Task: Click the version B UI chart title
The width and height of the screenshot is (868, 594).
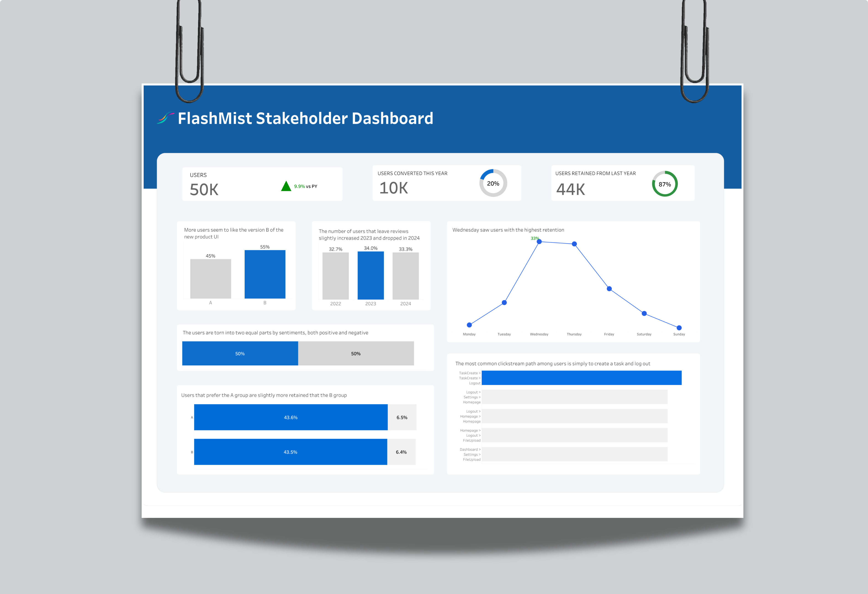Action: coord(234,233)
